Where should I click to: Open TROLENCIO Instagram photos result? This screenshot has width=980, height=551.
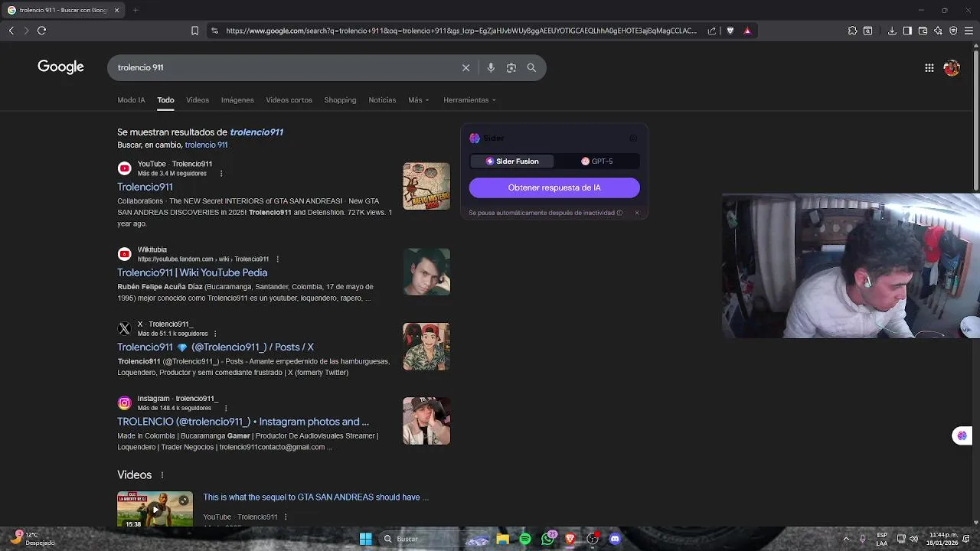(243, 422)
